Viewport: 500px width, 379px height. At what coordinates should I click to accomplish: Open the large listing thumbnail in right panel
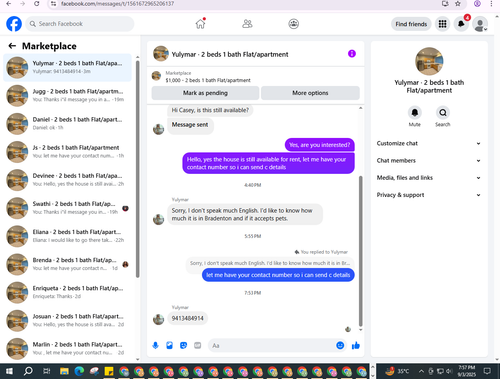coord(429,61)
